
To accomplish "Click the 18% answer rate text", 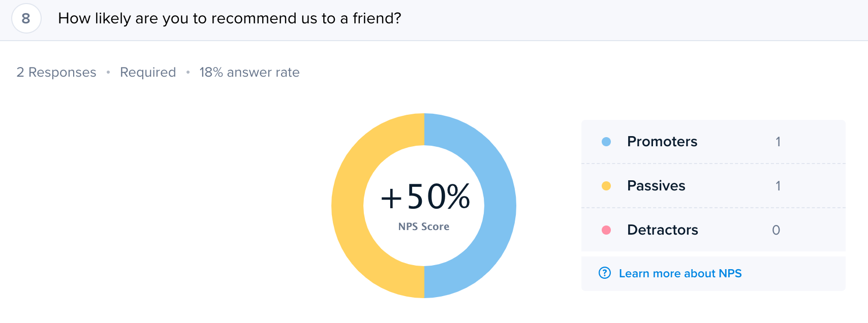I will tap(250, 72).
